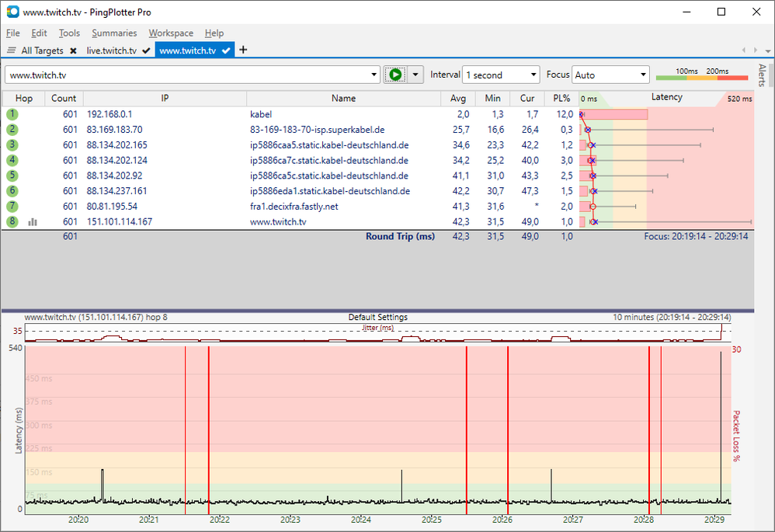Open the Interval dropdown showing 1 second
This screenshot has height=532, width=775.
[501, 75]
